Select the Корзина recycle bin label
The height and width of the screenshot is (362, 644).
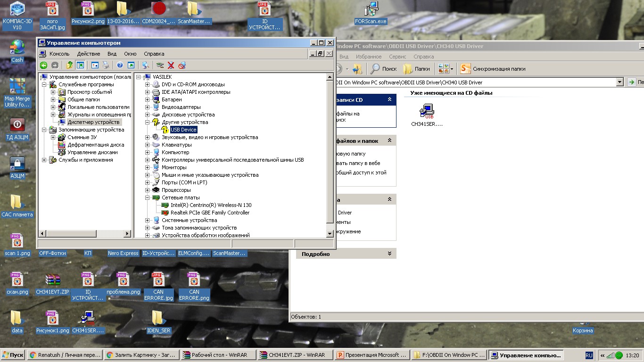click(x=583, y=330)
